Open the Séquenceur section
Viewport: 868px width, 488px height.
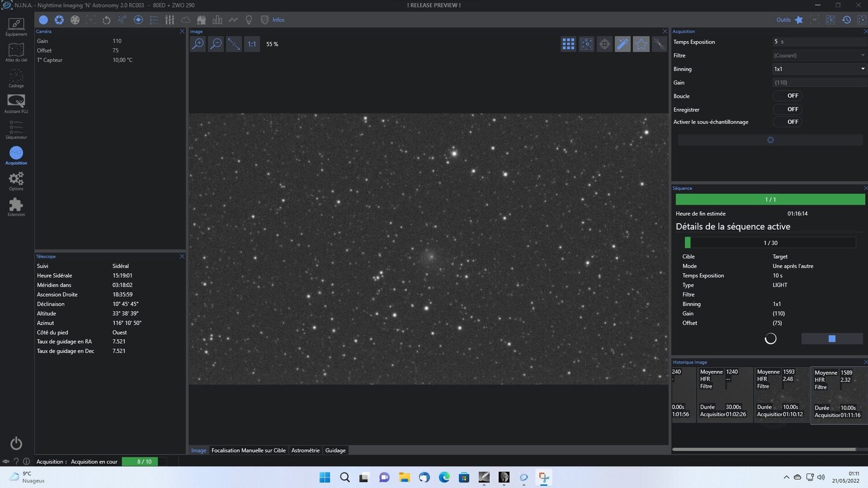[16, 130]
